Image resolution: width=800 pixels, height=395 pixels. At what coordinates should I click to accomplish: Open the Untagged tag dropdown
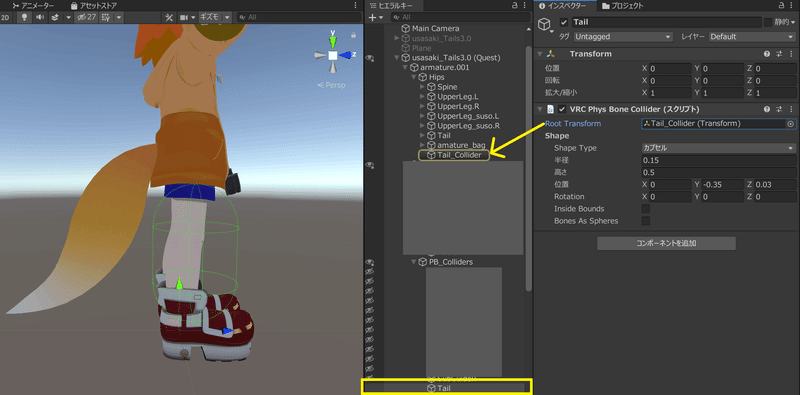click(x=623, y=37)
